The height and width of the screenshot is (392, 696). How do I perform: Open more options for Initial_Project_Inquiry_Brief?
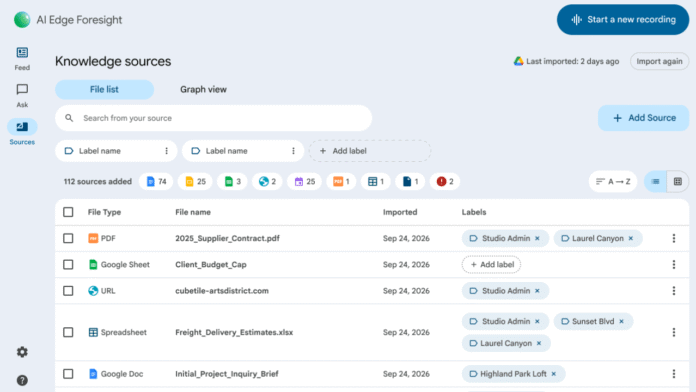(x=674, y=374)
